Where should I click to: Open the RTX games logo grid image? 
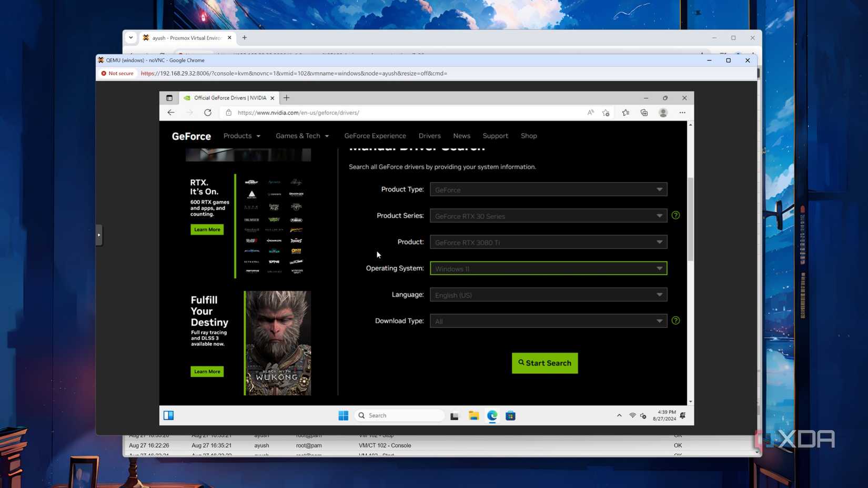274,226
